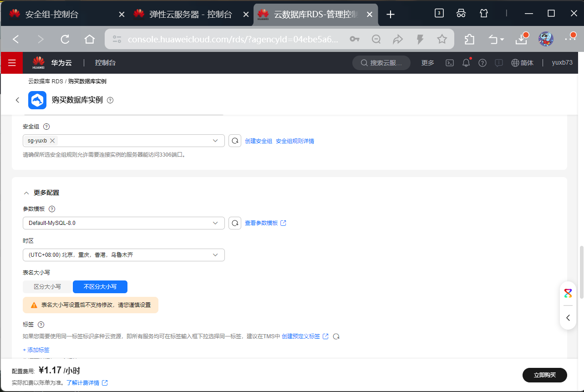Go to the browser home page
Image resolution: width=584 pixels, height=392 pixels.
[90, 40]
